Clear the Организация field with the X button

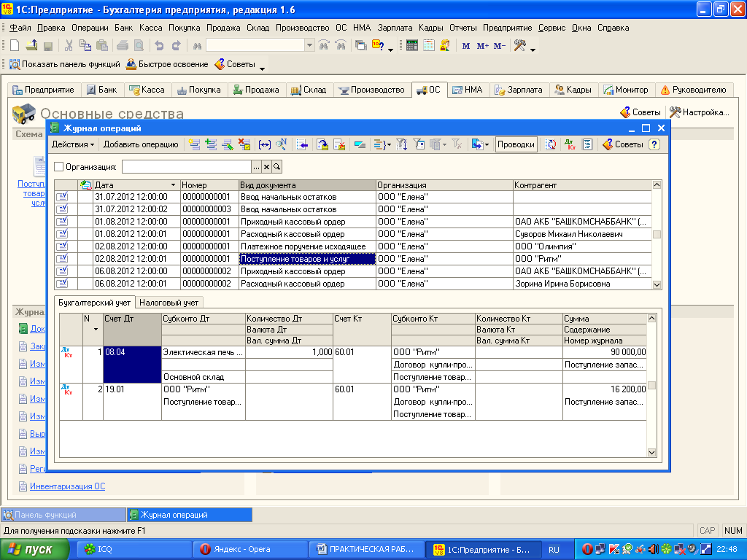[267, 167]
